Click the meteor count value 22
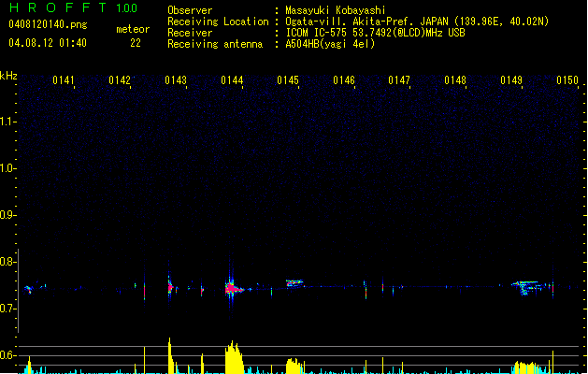The width and height of the screenshot is (588, 374). click(136, 43)
